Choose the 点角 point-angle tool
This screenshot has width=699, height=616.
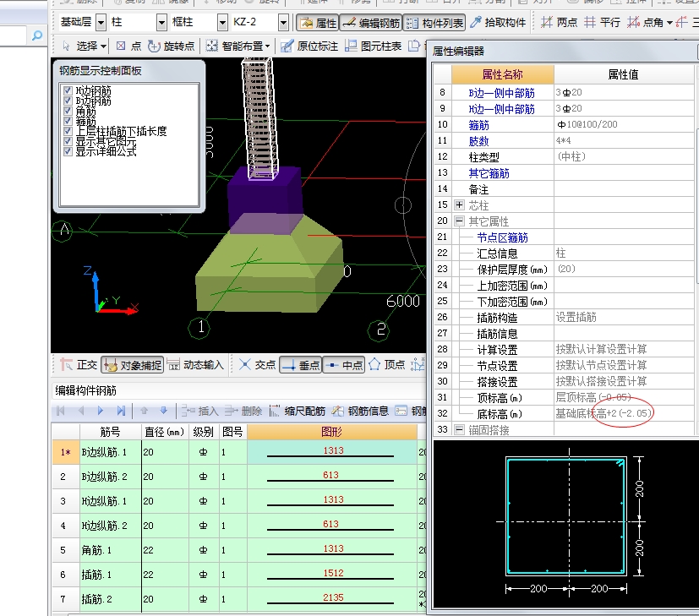tap(645, 22)
